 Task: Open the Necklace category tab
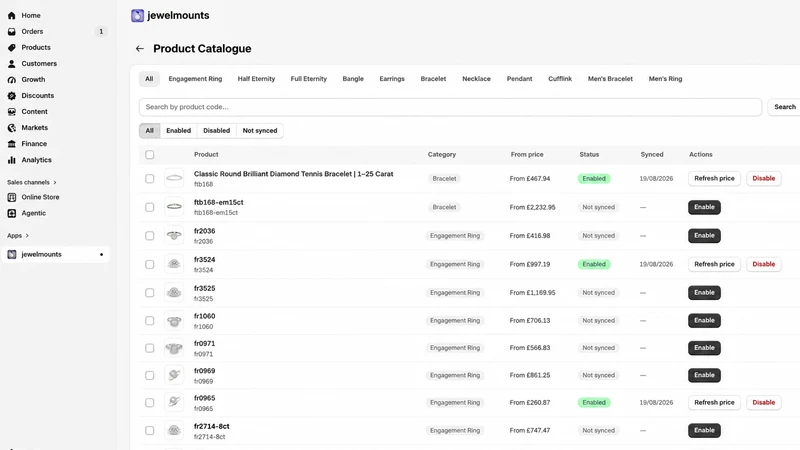pyautogui.click(x=477, y=79)
